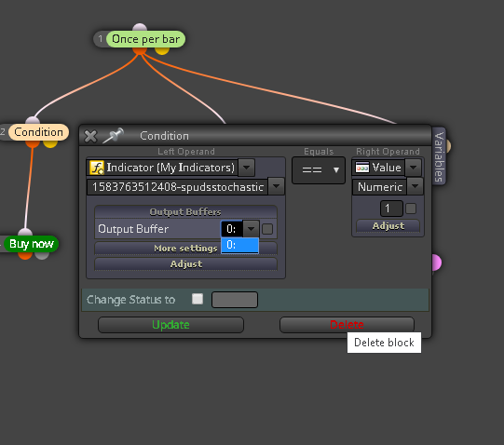
Task: Enable the Change Status to checkbox
Action: click(198, 299)
